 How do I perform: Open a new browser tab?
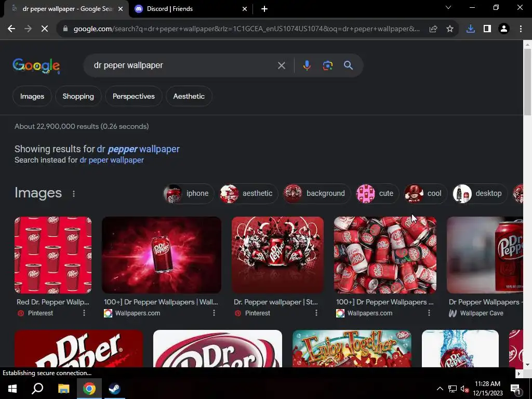point(264,9)
